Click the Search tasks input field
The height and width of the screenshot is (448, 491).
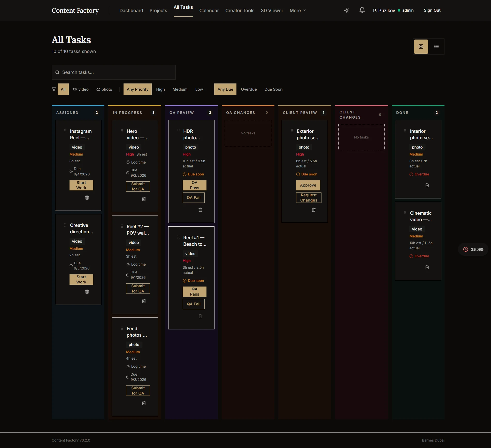pyautogui.click(x=114, y=72)
